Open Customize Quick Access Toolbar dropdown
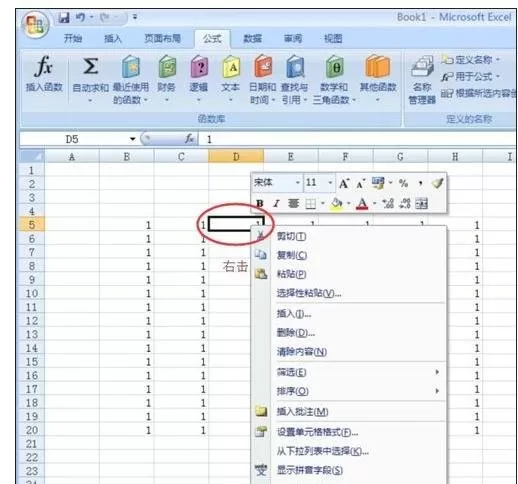518x484 pixels. tap(135, 17)
